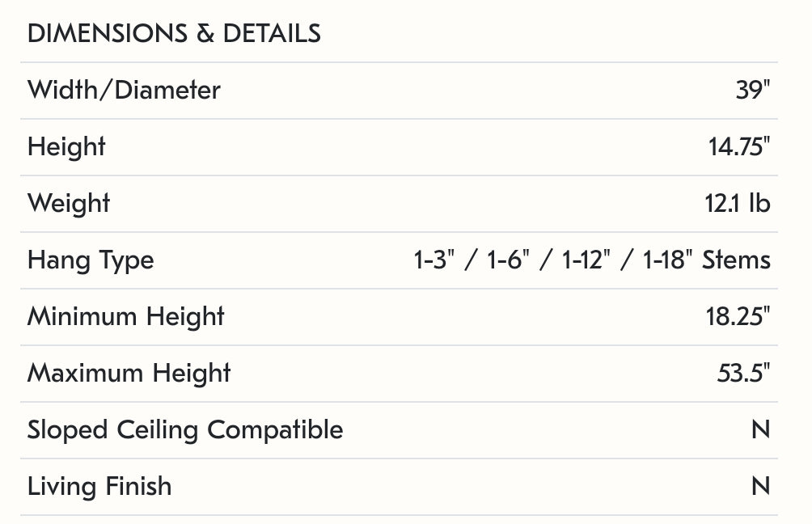812x524 pixels.
Task: Select the Minimum Height label
Action: point(125,316)
